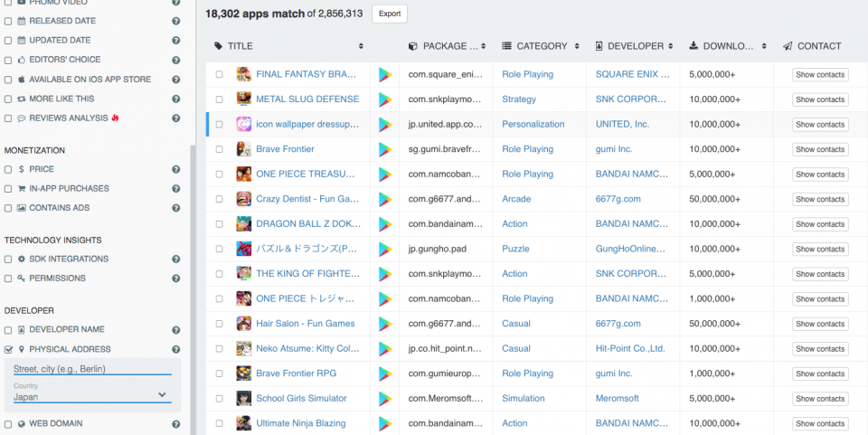Show contacts for Hit-Point Co.,Ltd. row
This screenshot has height=435, width=868.
click(x=820, y=349)
